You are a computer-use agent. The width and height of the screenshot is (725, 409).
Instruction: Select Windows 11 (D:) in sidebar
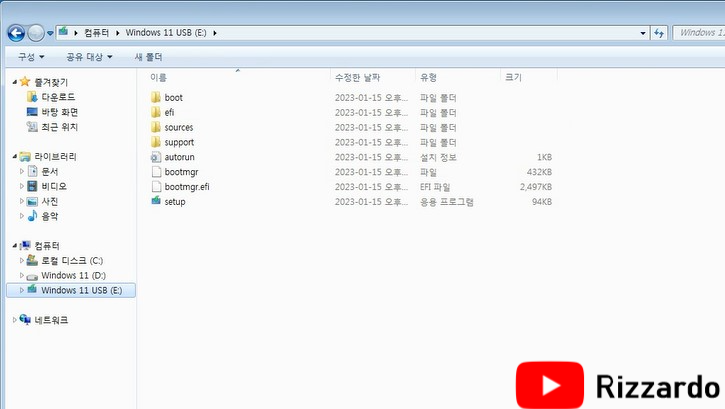73,275
